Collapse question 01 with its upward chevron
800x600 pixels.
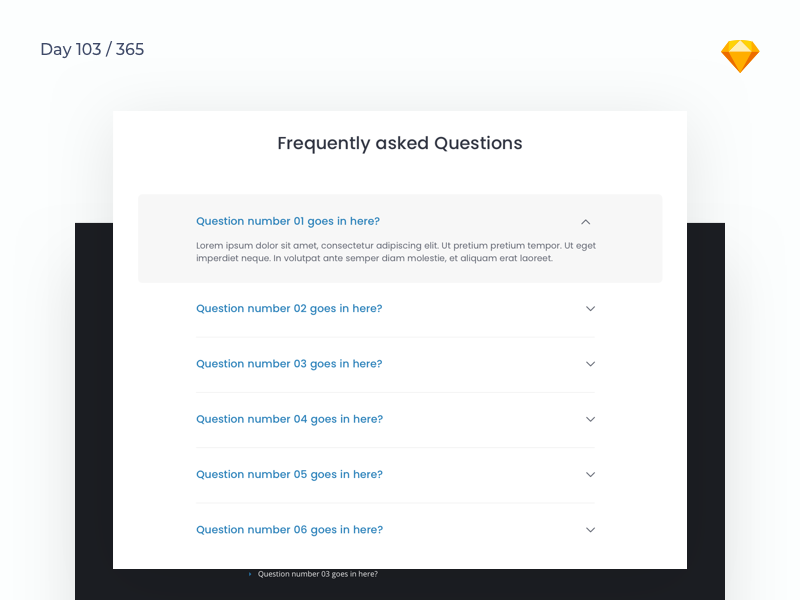(x=585, y=222)
